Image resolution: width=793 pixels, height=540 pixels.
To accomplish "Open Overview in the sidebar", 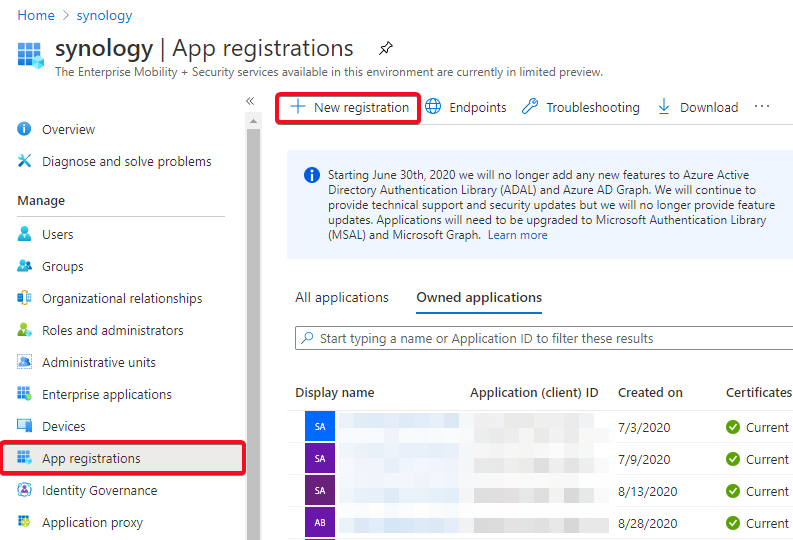I will coord(68,129).
